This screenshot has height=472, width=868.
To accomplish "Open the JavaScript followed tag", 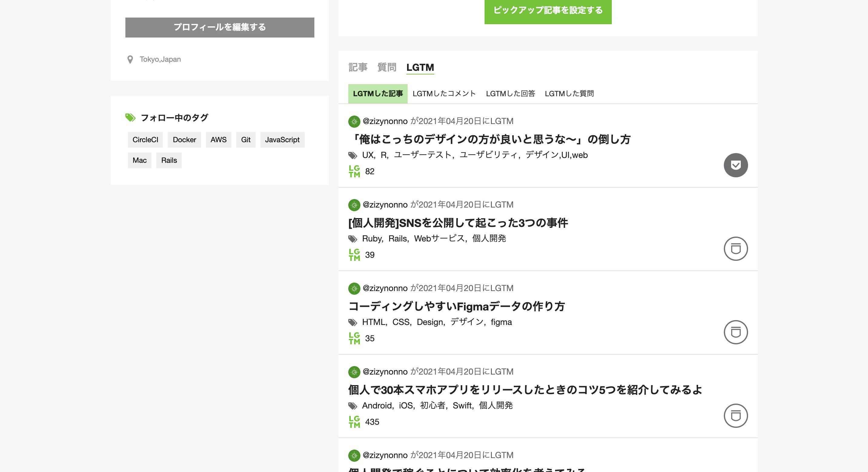I will [282, 140].
